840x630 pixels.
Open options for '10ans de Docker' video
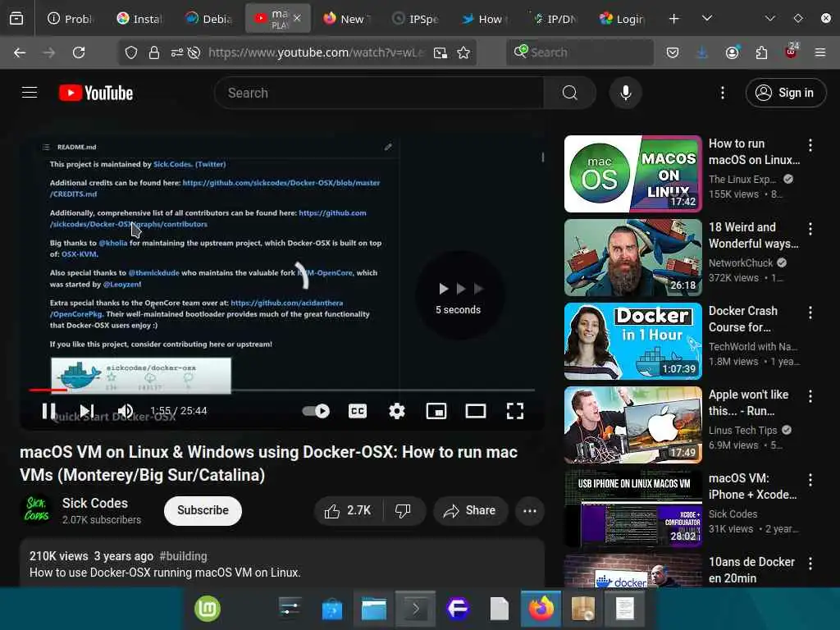810,563
